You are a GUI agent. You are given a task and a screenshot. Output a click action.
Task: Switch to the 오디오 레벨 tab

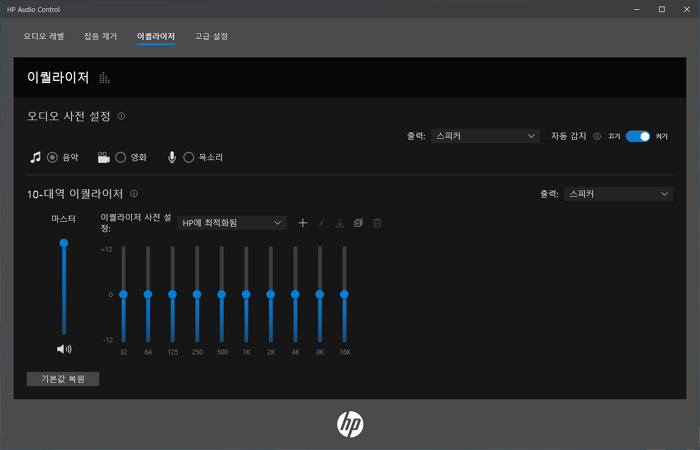click(x=44, y=36)
